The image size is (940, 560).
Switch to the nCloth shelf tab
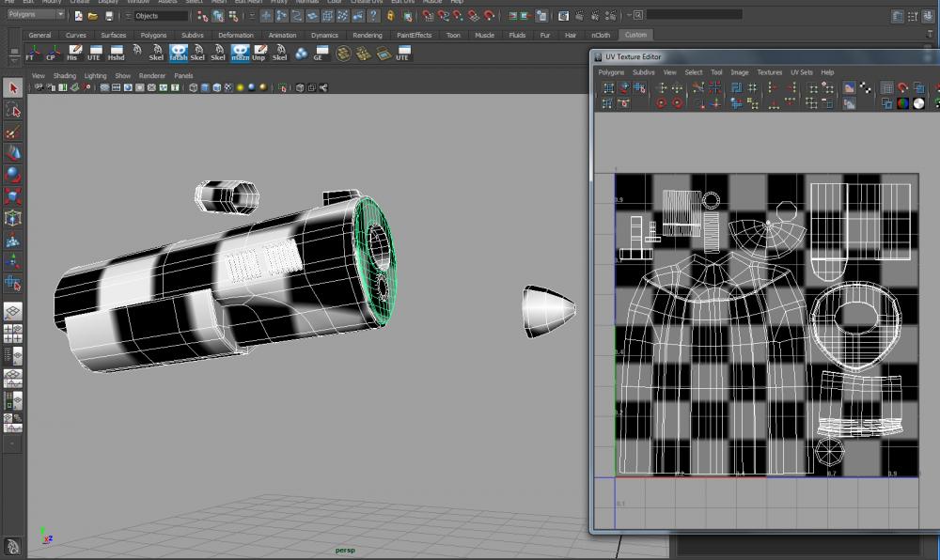pos(601,36)
